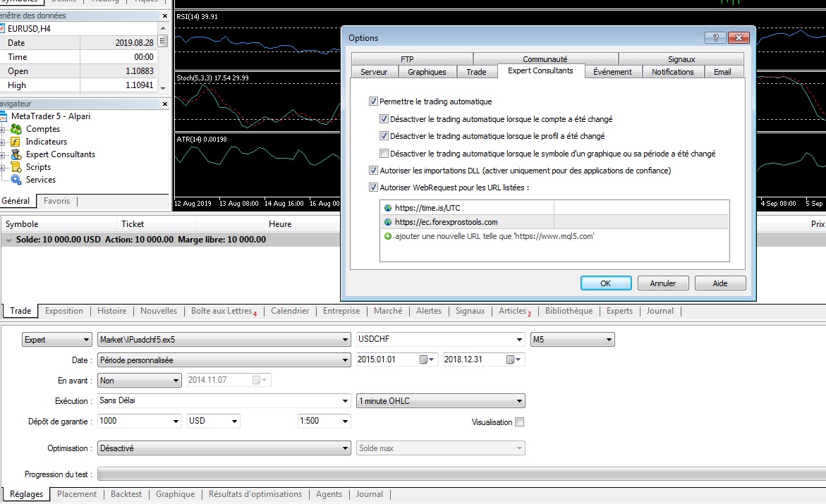826x504 pixels.
Task: Open the Backtest tab in the tester
Action: tap(126, 494)
